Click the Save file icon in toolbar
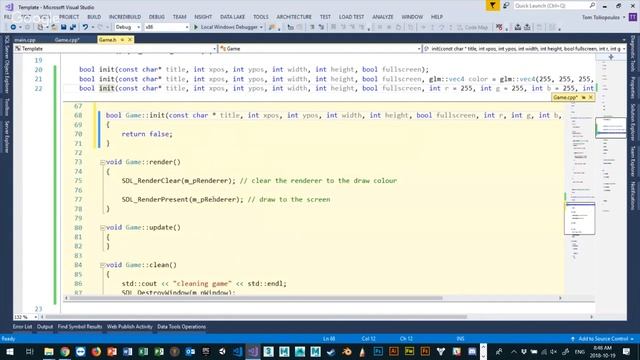Viewport: 640px width, 360px height. coord(63,27)
